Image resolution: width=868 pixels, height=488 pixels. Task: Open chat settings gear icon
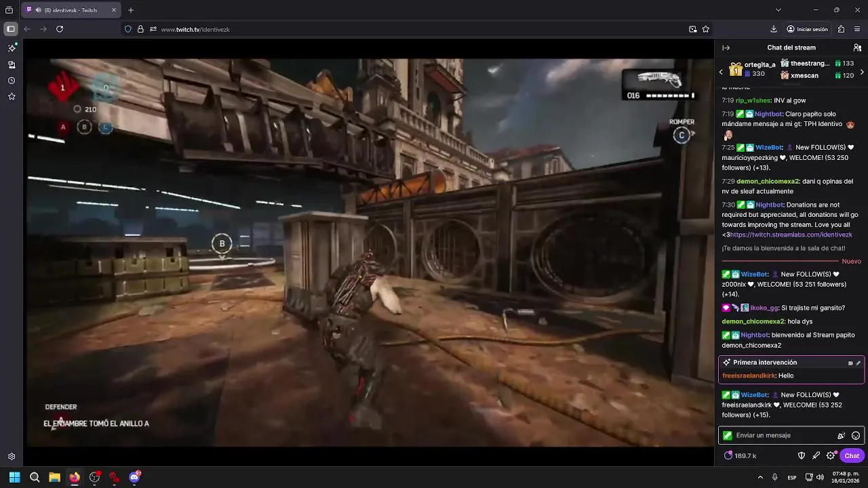pos(831,455)
